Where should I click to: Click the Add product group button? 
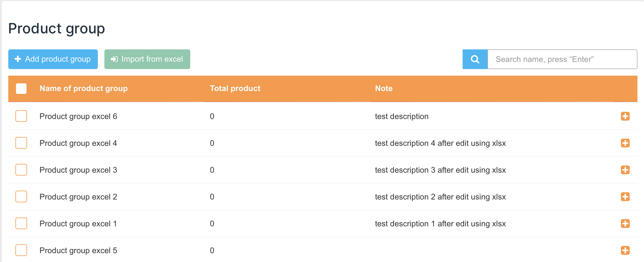tap(53, 59)
